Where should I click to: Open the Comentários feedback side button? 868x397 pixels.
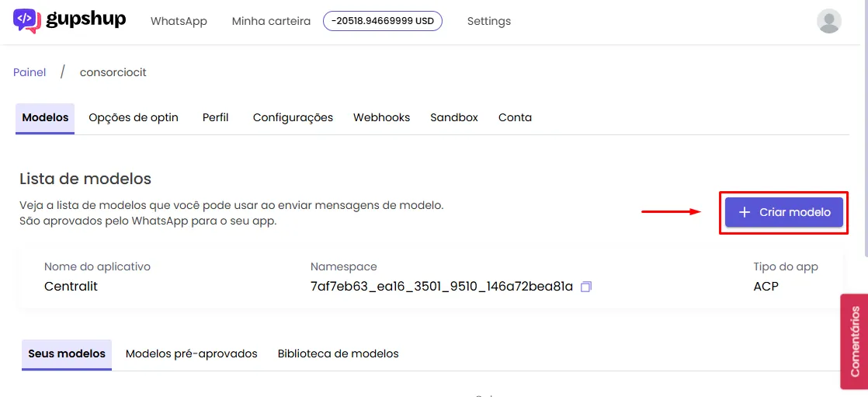[854, 341]
